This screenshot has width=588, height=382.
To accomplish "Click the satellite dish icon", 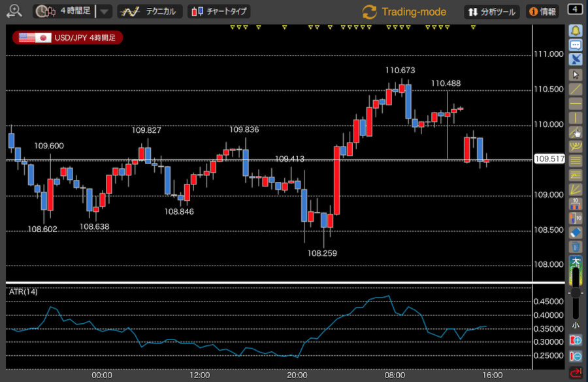I will [576, 60].
